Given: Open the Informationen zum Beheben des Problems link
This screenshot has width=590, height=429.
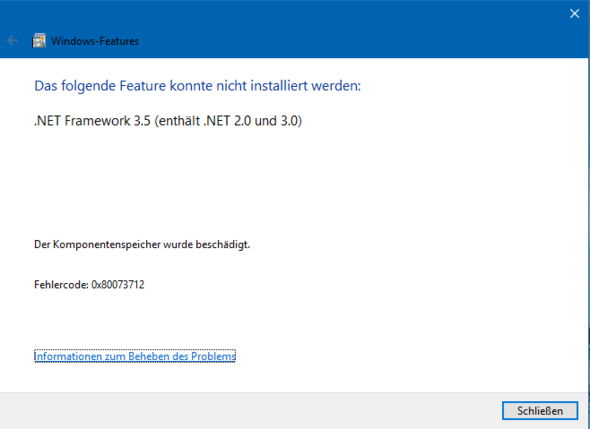Looking at the screenshot, I should pos(135,356).
